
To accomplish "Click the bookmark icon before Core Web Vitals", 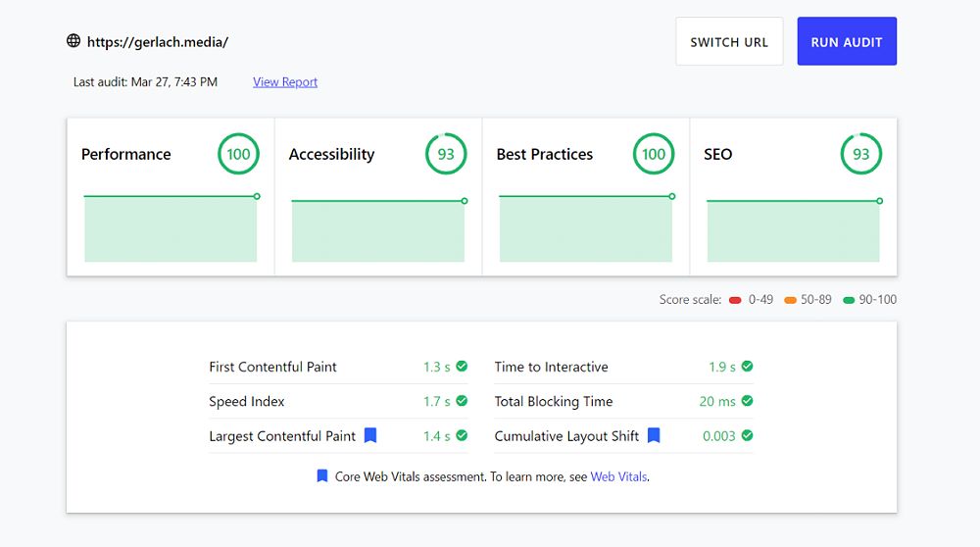I will [322, 476].
